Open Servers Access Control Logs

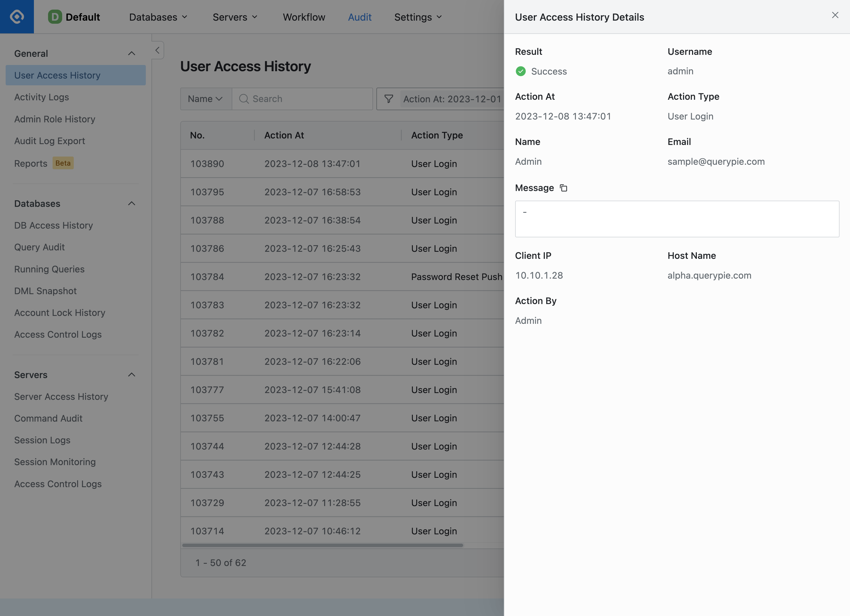point(58,484)
